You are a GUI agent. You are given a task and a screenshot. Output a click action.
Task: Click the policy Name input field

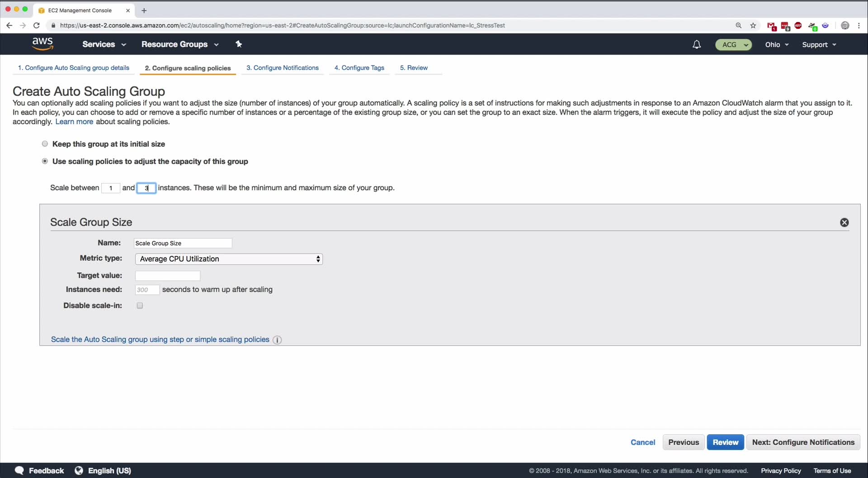[183, 243]
